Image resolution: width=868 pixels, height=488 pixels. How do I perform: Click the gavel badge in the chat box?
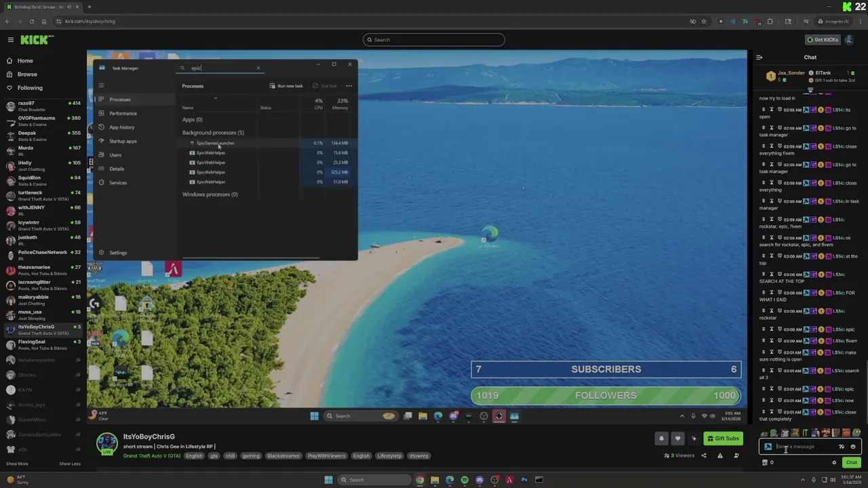click(768, 447)
